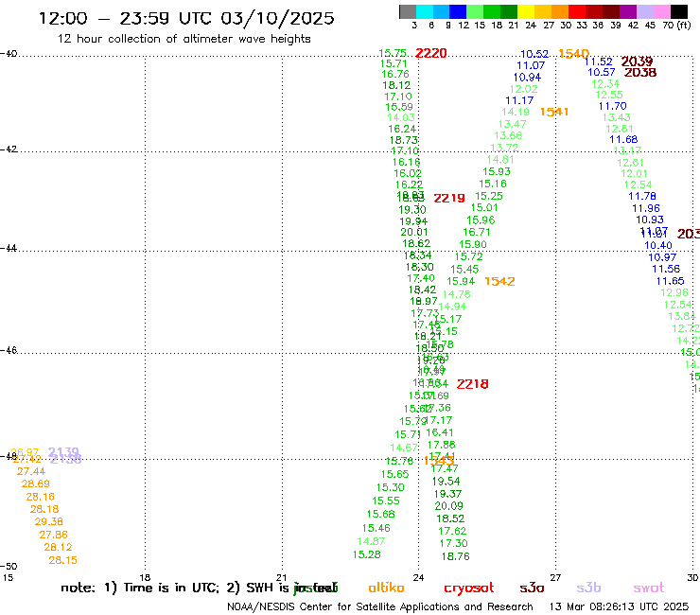Select the s3a satellite legend label
Image resolution: width=700 pixels, height=615 pixels.
[532, 588]
